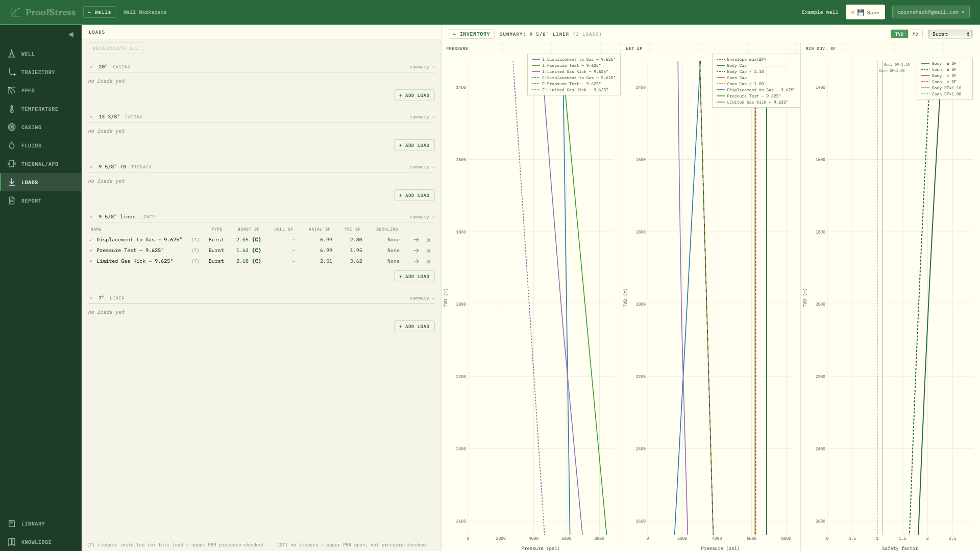
Task: Click the Loads download-arrow icon
Action: [x=12, y=182]
